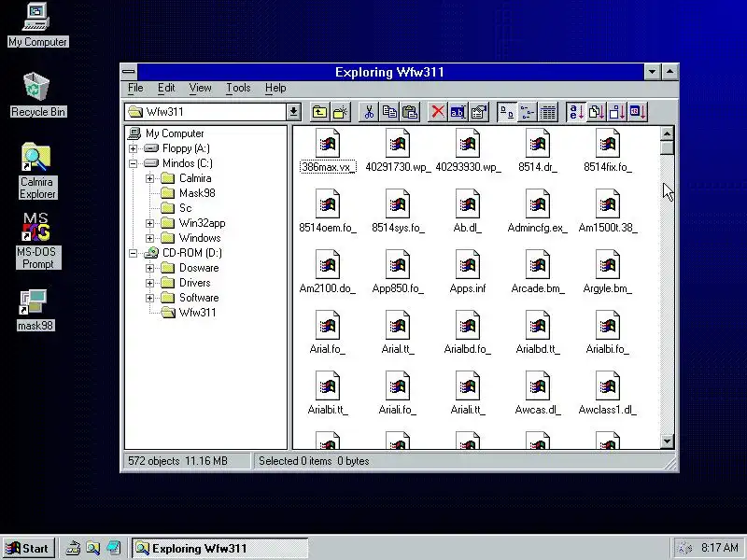Select My Computer in the tree
The image size is (747, 560).
[x=175, y=133]
